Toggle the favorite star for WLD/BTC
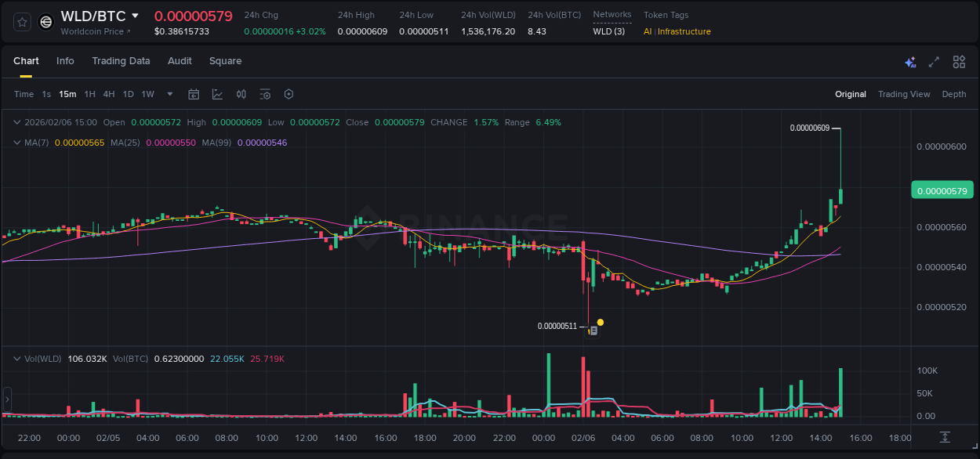The width and height of the screenshot is (980, 459). pos(21,22)
